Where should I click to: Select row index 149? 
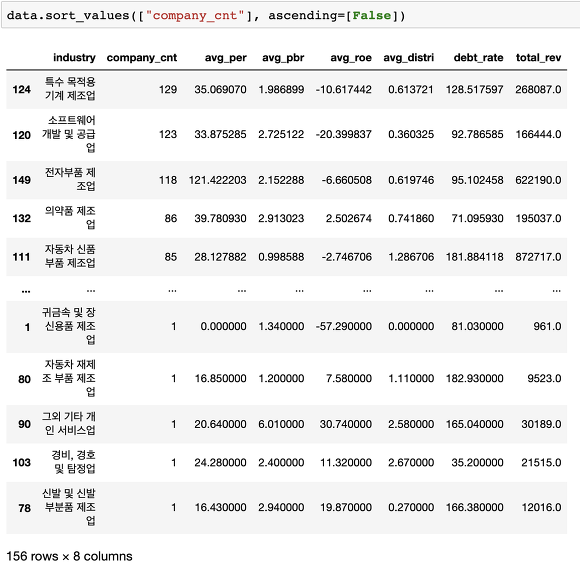tap(21, 180)
